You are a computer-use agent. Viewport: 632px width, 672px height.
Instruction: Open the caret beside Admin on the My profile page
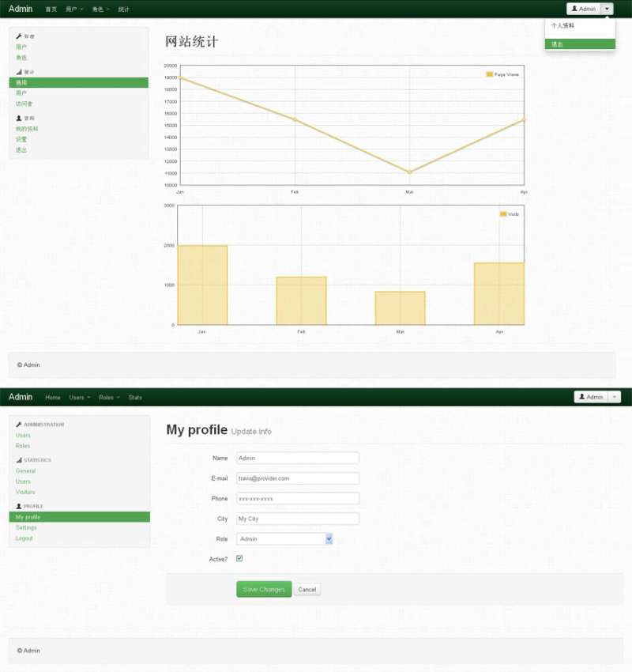(x=615, y=397)
